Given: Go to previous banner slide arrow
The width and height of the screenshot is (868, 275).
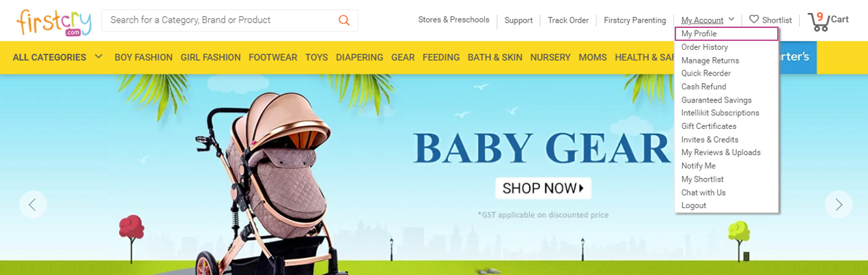Looking at the screenshot, I should coord(33,204).
